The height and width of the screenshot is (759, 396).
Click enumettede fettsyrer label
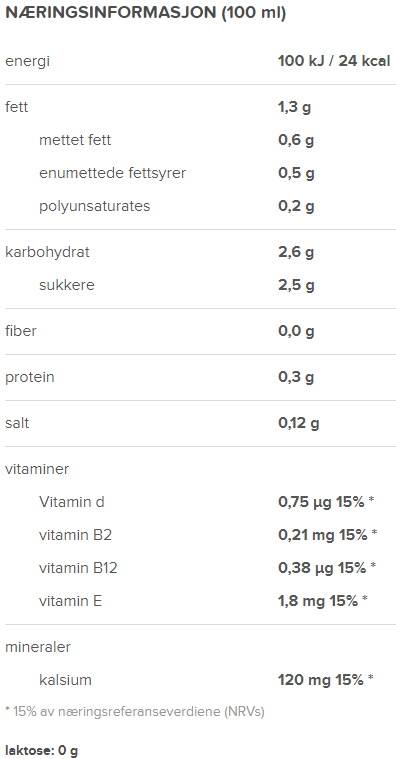coord(112,173)
